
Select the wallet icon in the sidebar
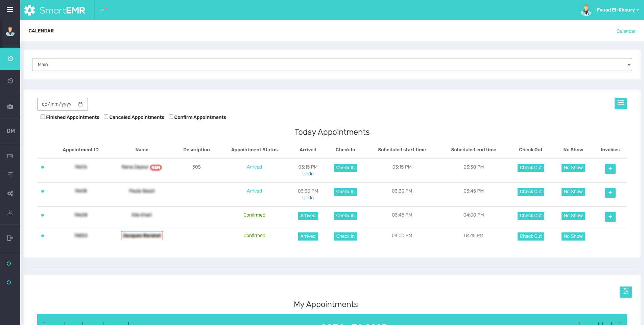(x=10, y=156)
